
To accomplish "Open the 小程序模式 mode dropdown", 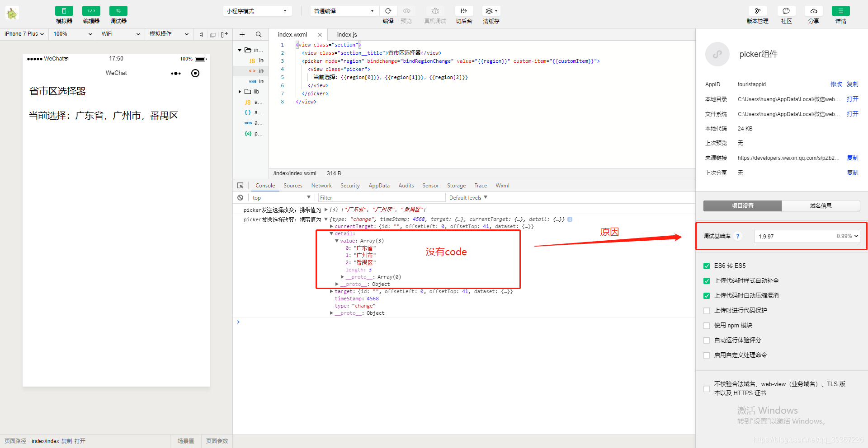I will point(257,11).
